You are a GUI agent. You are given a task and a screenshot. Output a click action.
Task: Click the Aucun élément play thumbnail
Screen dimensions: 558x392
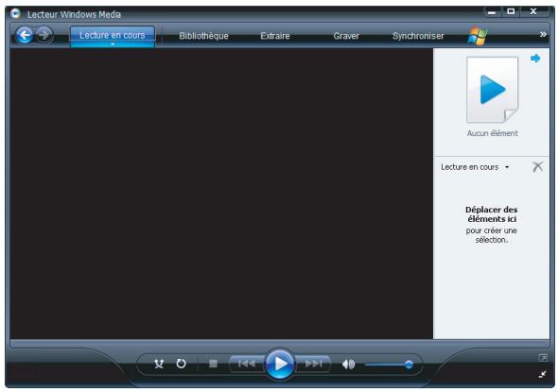pos(492,90)
